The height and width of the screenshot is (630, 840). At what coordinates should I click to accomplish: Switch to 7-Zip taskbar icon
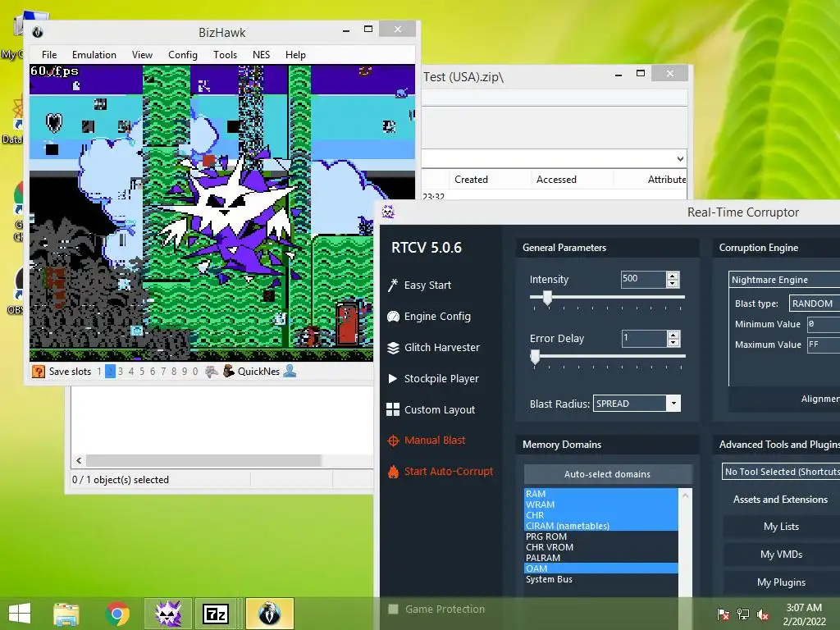tap(216, 614)
